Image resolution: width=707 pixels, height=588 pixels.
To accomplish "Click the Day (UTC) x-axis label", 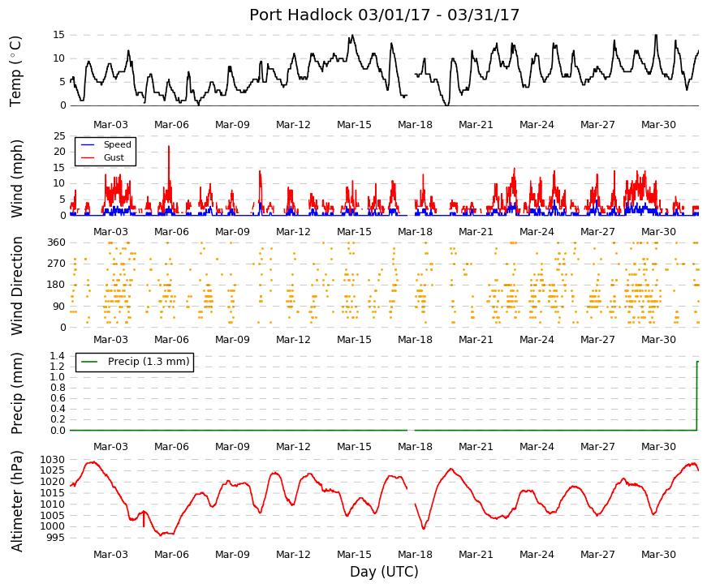I will click(x=384, y=572).
